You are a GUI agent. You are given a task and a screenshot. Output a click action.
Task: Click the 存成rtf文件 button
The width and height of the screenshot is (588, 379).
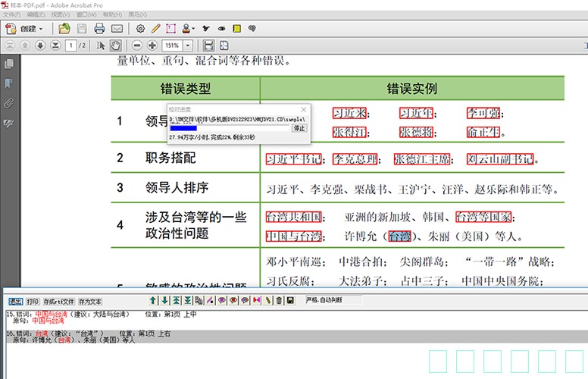[59, 302]
